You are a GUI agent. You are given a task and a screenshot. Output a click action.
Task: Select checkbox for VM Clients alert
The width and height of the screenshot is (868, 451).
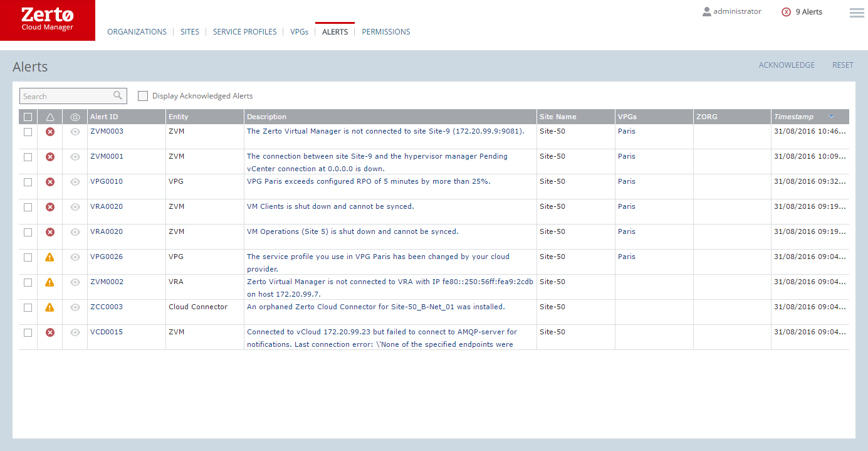point(28,207)
